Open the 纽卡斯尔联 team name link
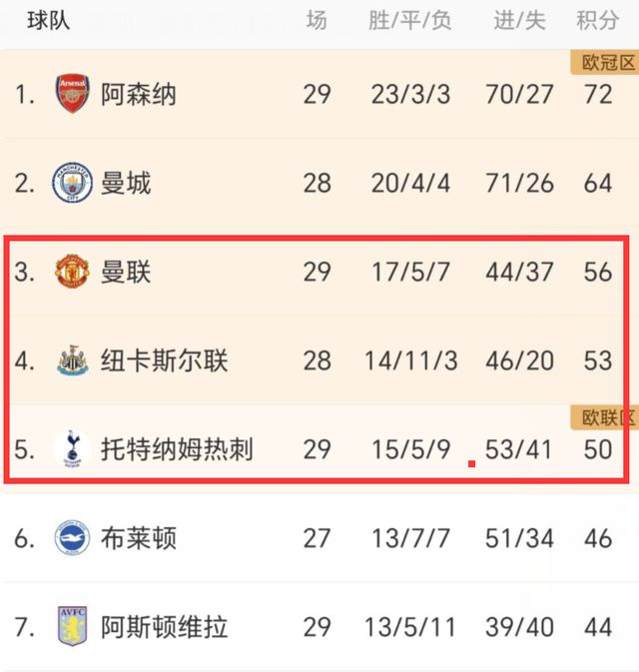639x672 pixels. pos(165,360)
